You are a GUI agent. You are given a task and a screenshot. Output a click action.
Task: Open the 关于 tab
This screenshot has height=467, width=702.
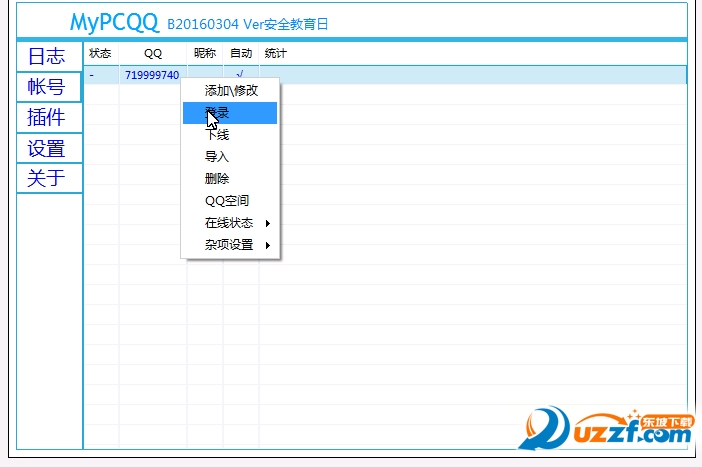point(49,178)
